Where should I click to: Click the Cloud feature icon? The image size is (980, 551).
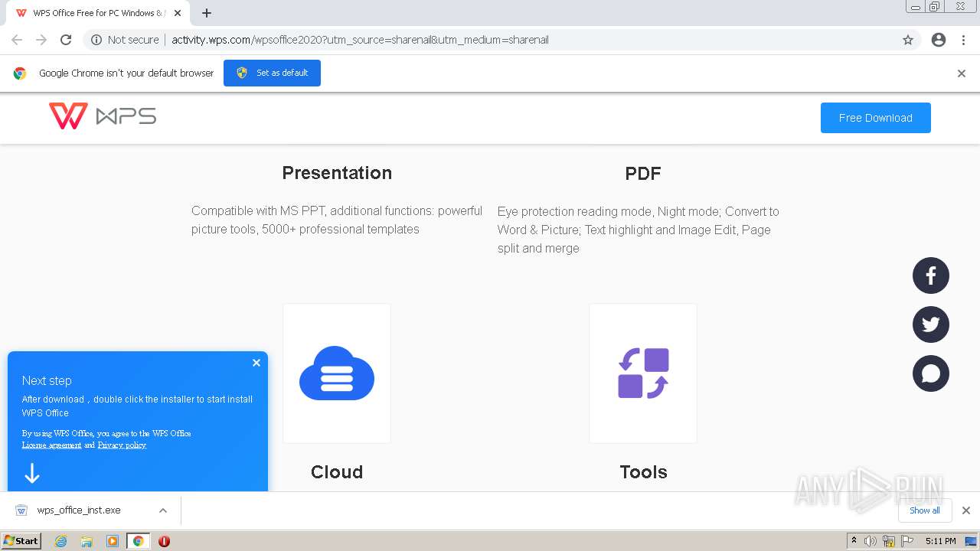click(x=337, y=373)
